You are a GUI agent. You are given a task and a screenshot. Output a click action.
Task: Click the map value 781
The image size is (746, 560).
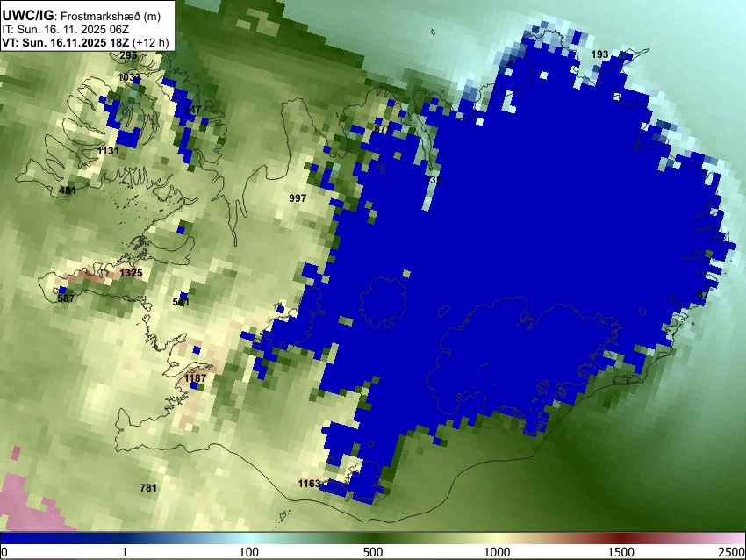click(x=148, y=488)
